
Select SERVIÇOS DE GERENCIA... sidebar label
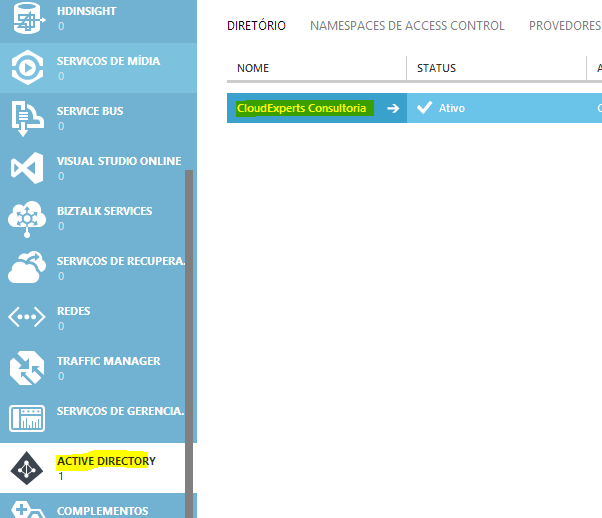coord(121,411)
